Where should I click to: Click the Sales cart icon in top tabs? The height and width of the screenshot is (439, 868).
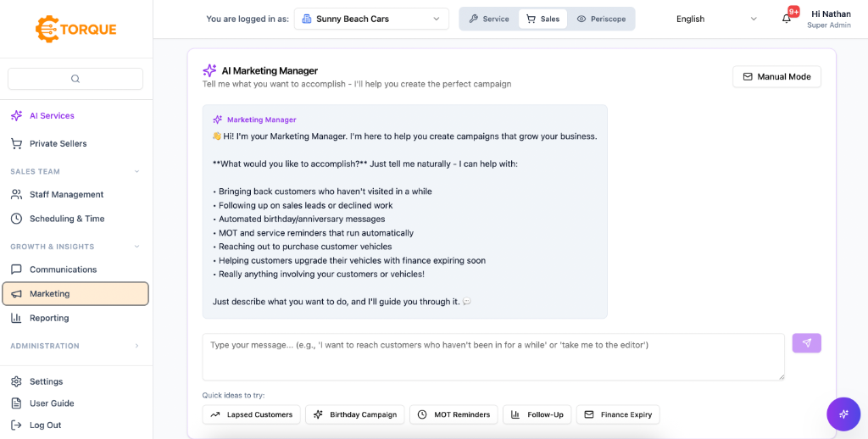pos(531,19)
